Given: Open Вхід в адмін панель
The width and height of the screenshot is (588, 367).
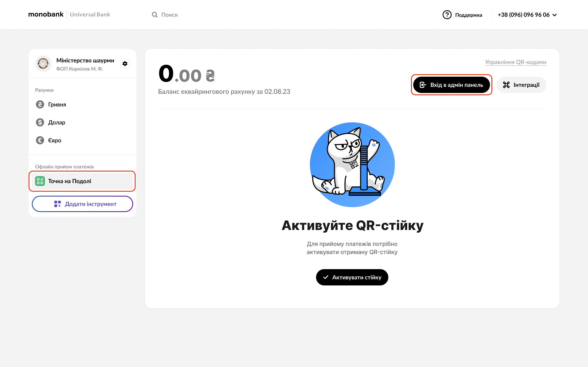Looking at the screenshot, I should (x=451, y=85).
